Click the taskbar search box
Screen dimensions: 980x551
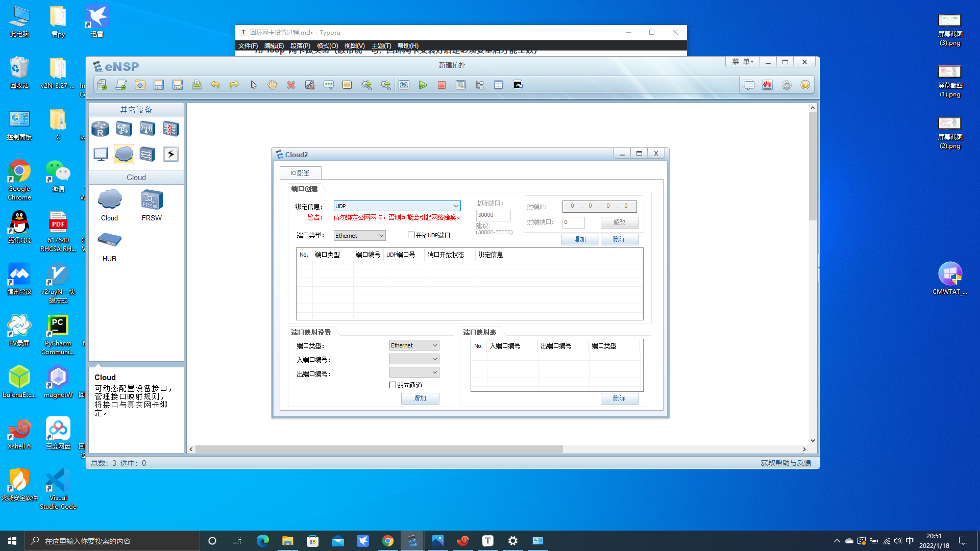pyautogui.click(x=112, y=541)
